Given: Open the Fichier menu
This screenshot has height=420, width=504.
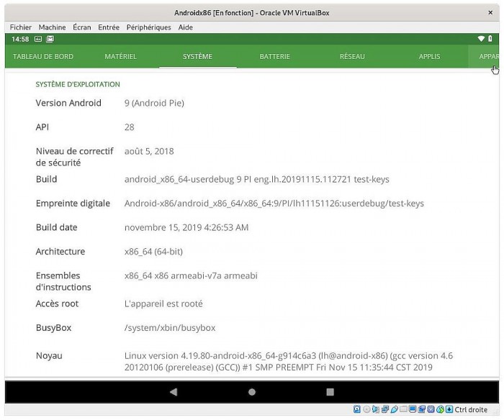Looking at the screenshot, I should [21, 27].
